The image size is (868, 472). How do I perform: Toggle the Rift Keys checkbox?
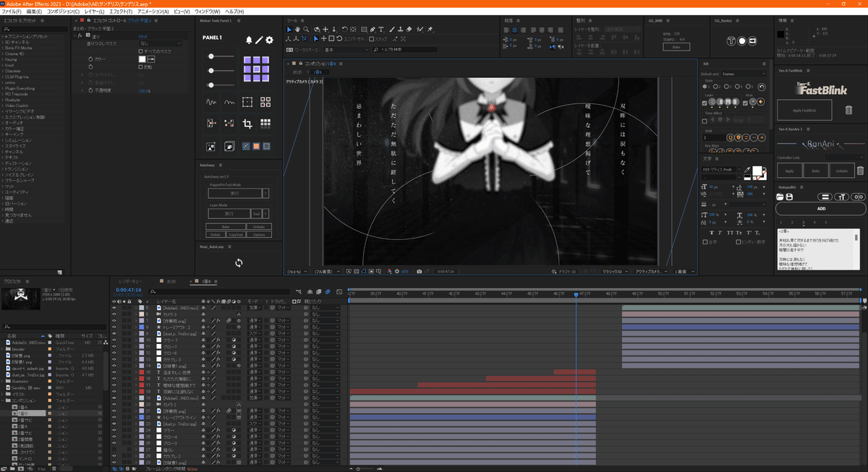pos(746,103)
